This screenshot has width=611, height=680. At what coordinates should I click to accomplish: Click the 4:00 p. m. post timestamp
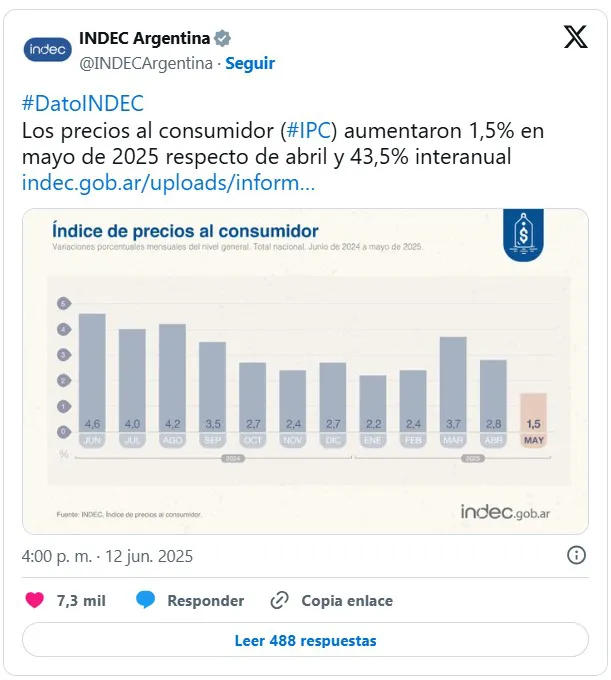tap(107, 556)
